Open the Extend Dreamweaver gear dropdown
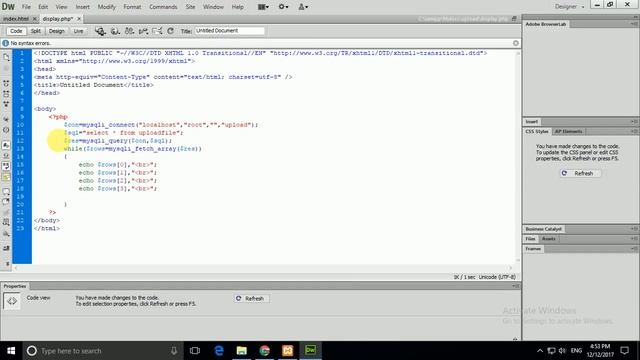The width and height of the screenshot is (640, 360). [x=283, y=7]
